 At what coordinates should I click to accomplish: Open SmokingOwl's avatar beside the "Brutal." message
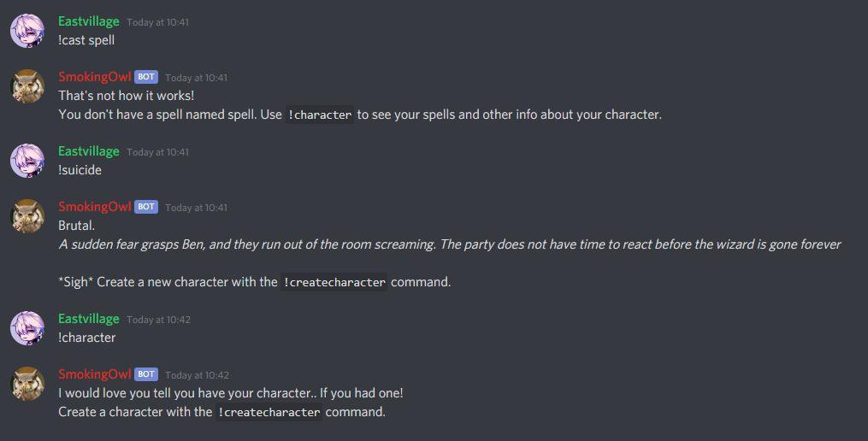(x=27, y=216)
